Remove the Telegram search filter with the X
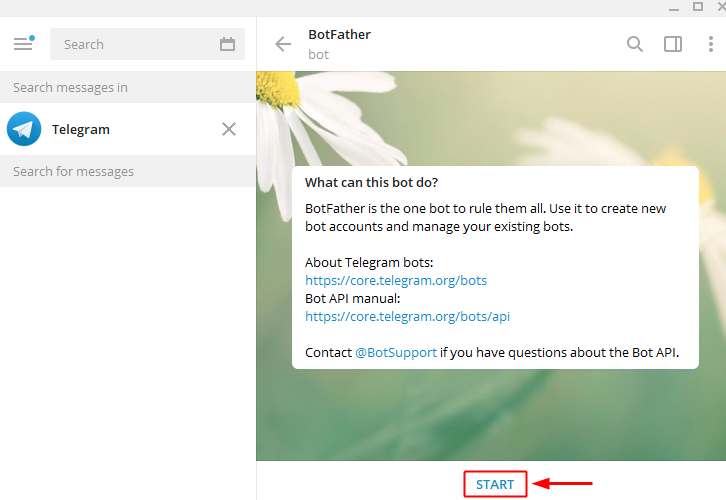Image resolution: width=726 pixels, height=500 pixels. pos(229,129)
